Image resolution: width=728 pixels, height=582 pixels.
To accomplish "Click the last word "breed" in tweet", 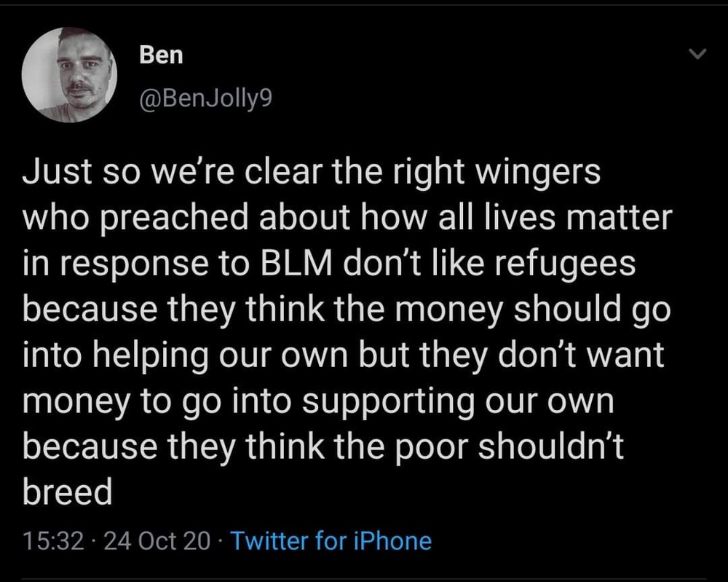I will 68,492.
